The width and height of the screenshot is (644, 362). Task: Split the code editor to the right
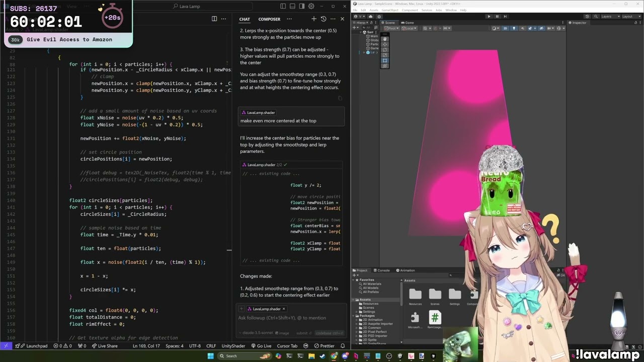[x=214, y=19]
